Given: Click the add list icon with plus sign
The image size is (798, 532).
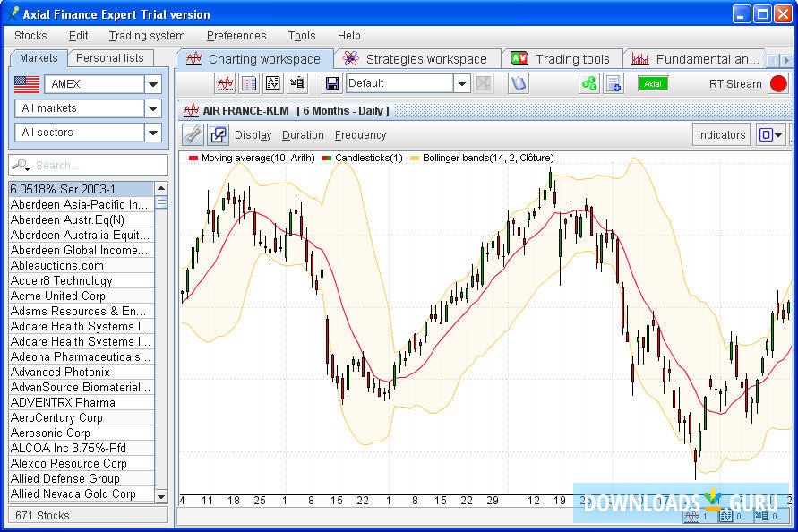Looking at the screenshot, I should [614, 83].
